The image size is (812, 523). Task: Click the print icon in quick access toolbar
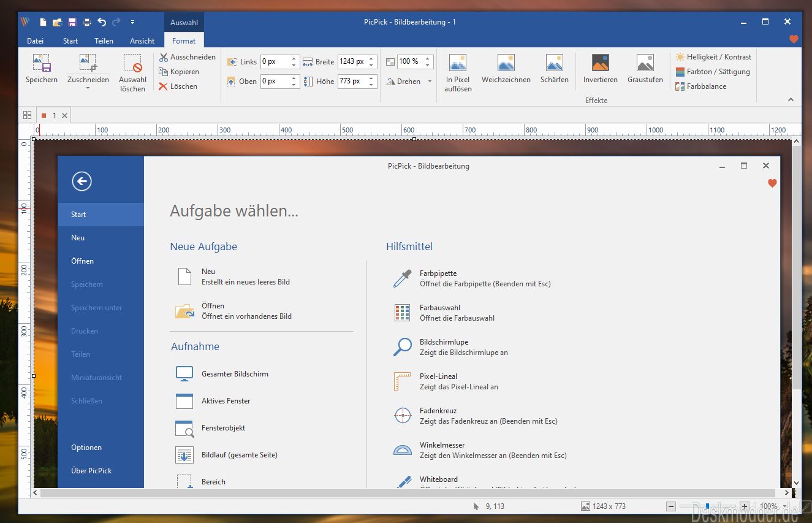(x=87, y=23)
